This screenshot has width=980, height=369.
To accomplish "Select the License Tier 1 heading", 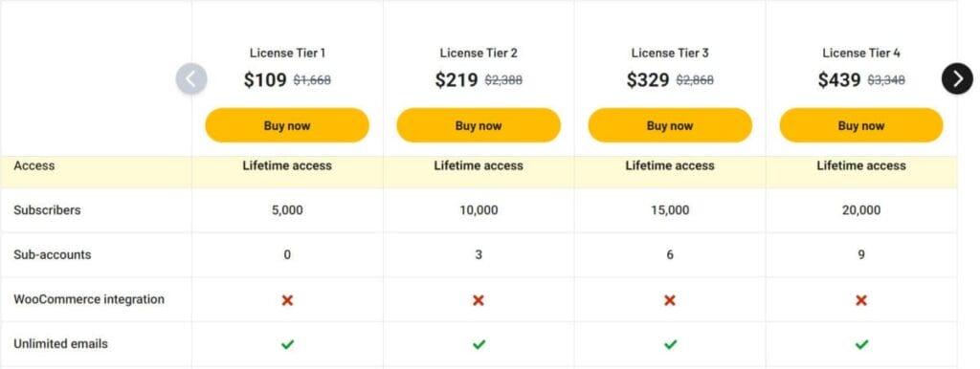I will [x=287, y=54].
